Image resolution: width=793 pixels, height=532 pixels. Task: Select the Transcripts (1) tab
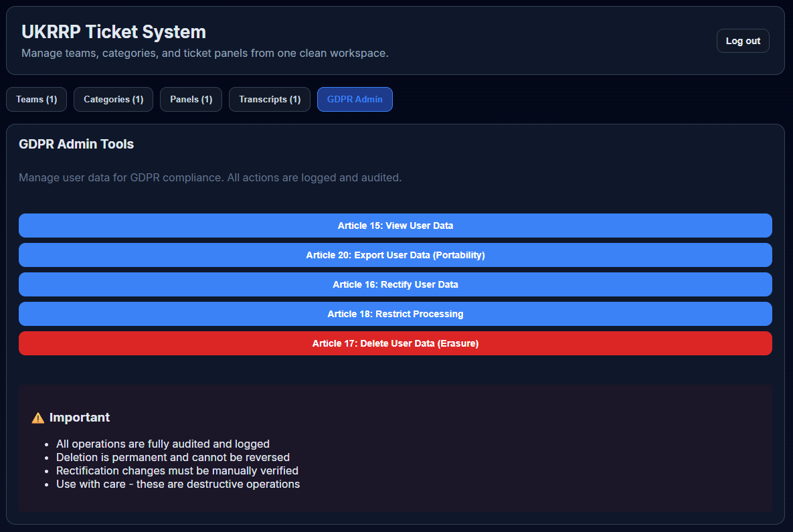pyautogui.click(x=270, y=100)
